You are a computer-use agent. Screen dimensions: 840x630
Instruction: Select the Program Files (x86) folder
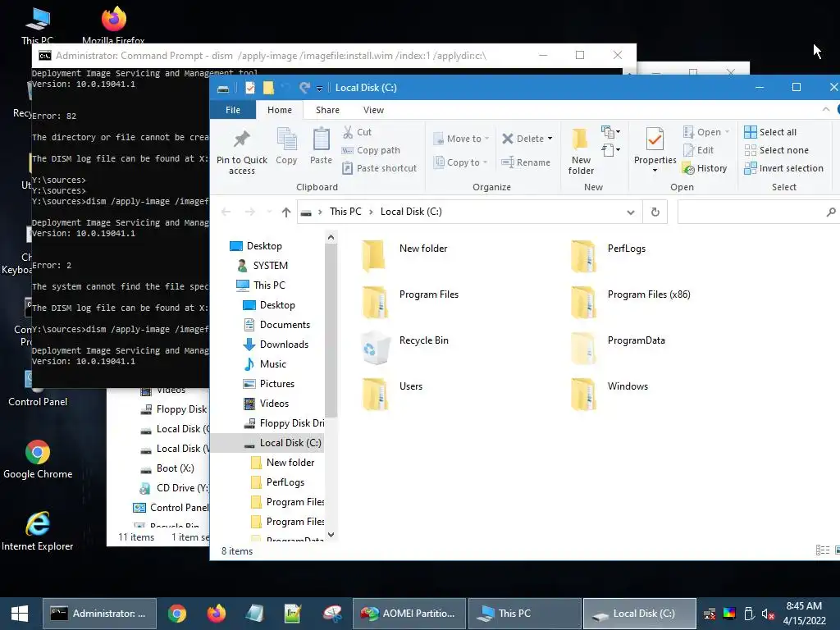click(x=630, y=302)
